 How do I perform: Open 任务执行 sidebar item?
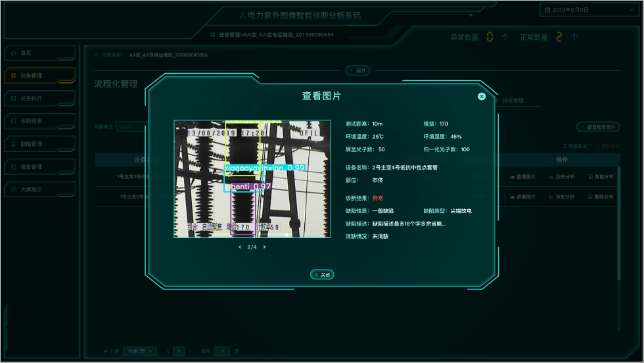point(39,98)
